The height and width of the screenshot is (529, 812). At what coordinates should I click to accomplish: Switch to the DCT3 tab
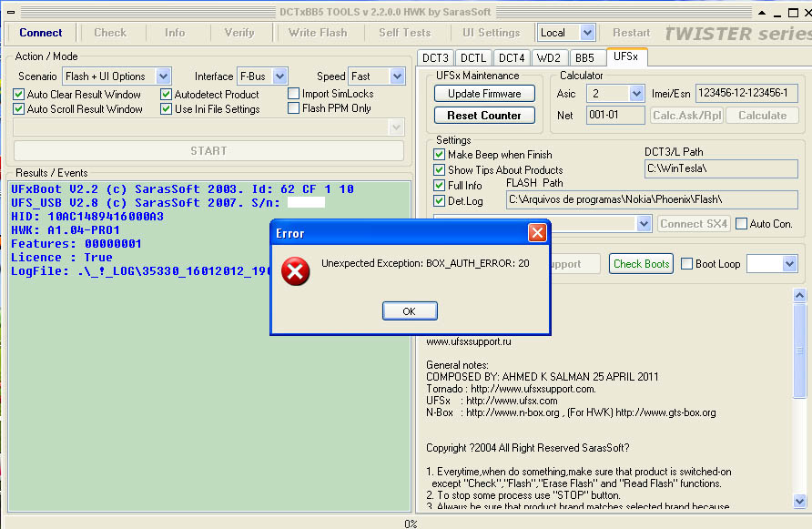click(x=435, y=58)
